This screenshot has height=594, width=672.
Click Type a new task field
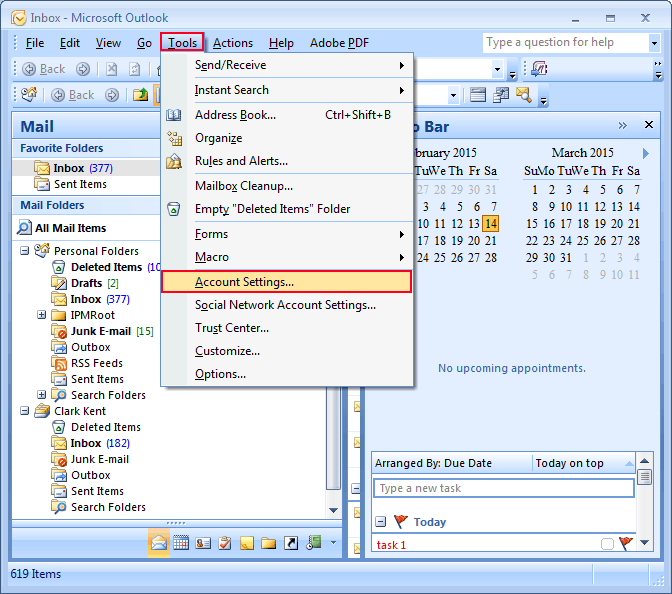504,488
